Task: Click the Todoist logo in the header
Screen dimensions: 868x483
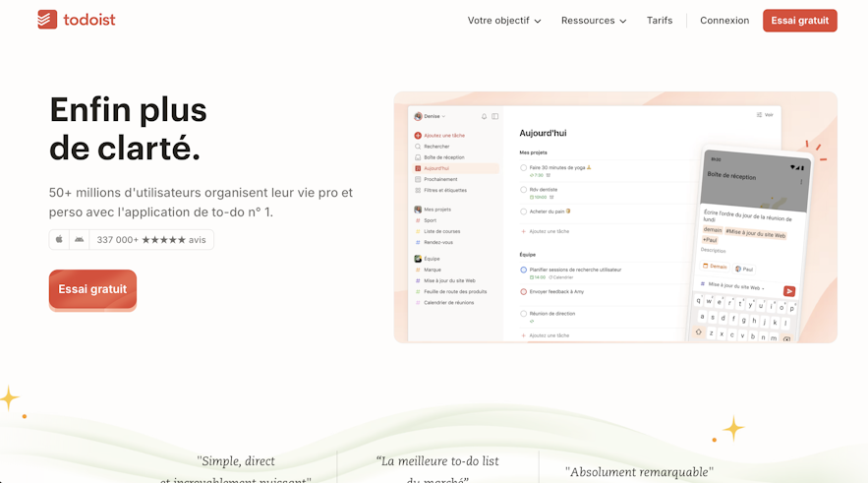Action: (77, 20)
